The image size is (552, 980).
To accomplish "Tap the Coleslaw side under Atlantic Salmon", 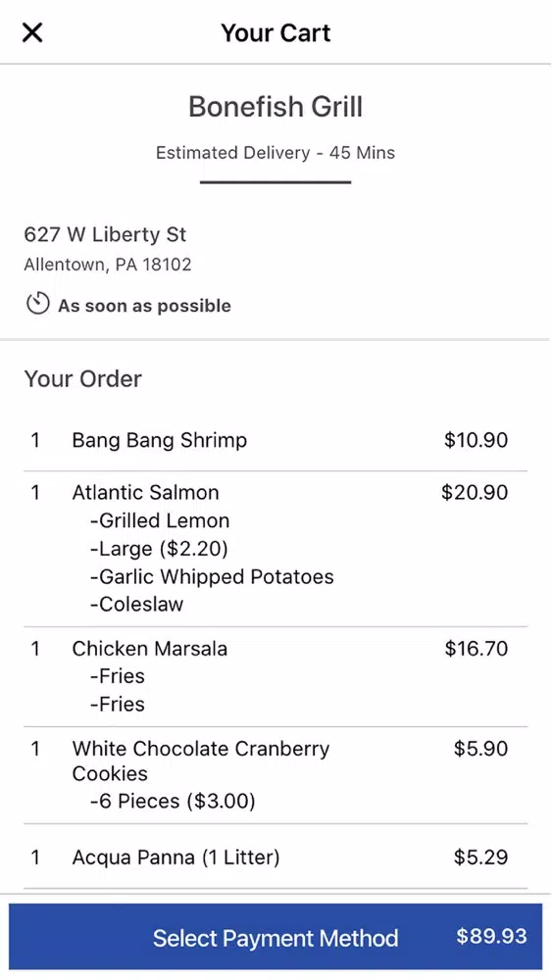I will 137,605.
